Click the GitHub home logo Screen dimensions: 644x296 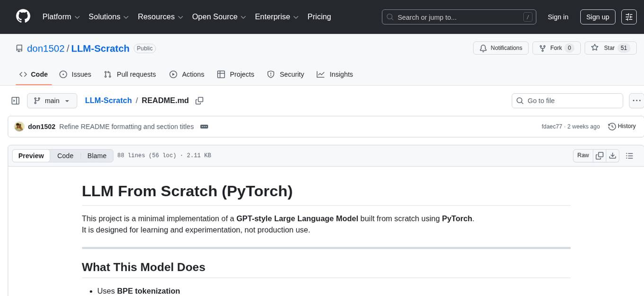coord(23,17)
